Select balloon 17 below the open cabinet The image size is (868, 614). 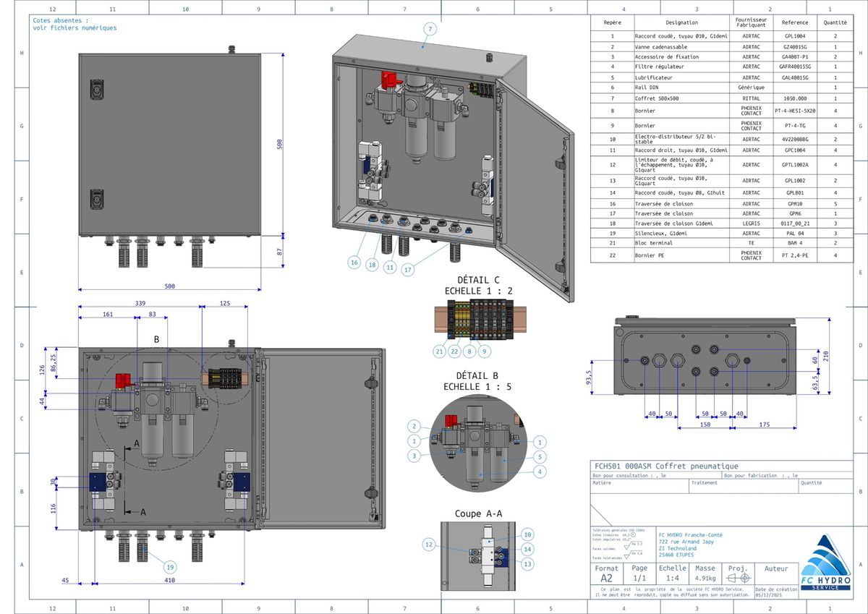[409, 270]
